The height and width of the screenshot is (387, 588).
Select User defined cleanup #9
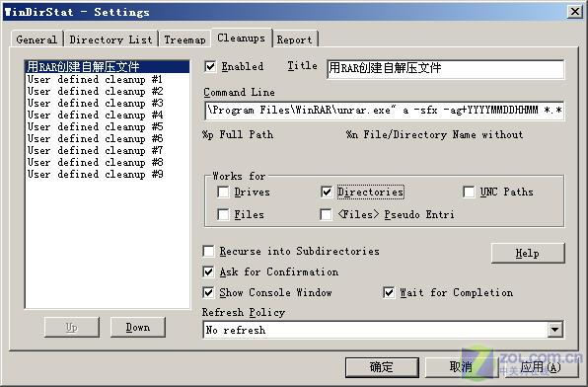107,174
